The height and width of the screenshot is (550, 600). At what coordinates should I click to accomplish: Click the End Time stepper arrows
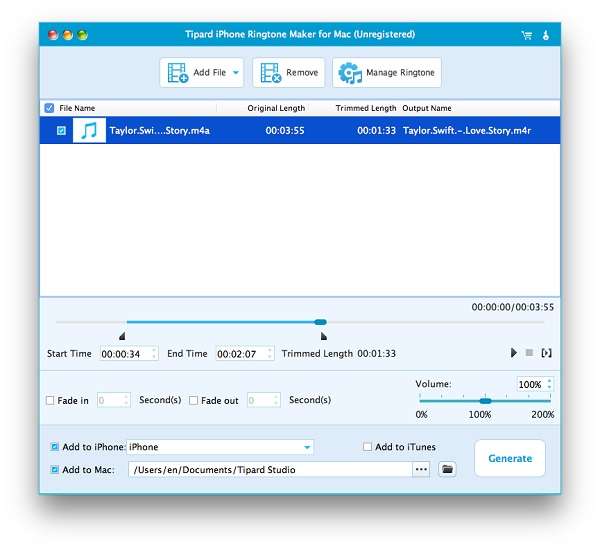click(270, 353)
